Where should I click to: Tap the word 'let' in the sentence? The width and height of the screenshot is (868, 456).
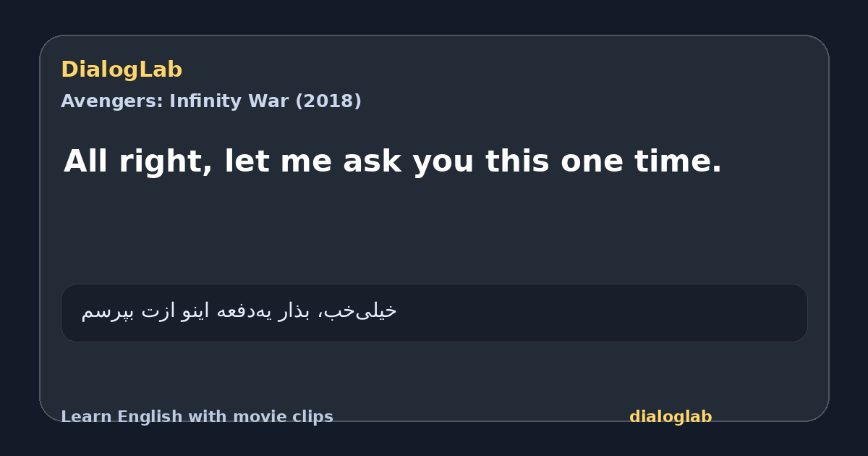pyautogui.click(x=248, y=161)
